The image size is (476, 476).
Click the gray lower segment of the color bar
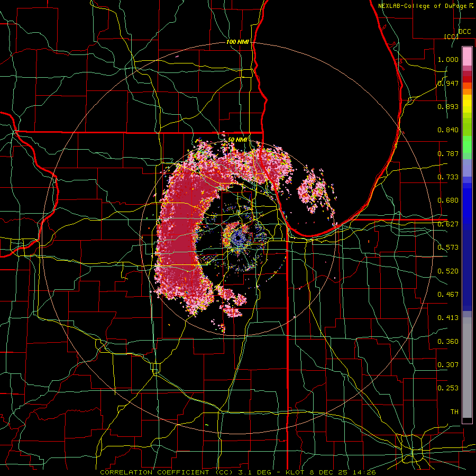(x=467, y=368)
